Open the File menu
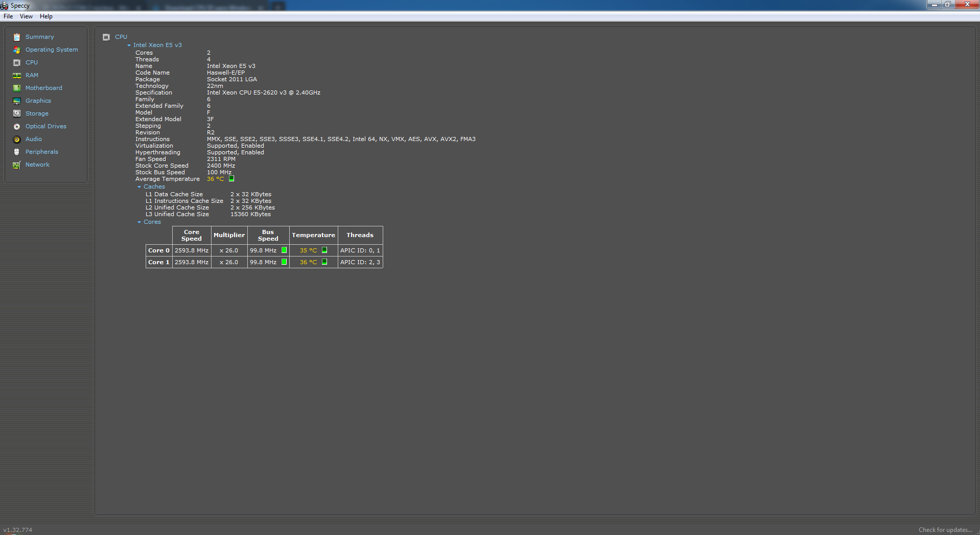The height and width of the screenshot is (535, 980). click(8, 16)
